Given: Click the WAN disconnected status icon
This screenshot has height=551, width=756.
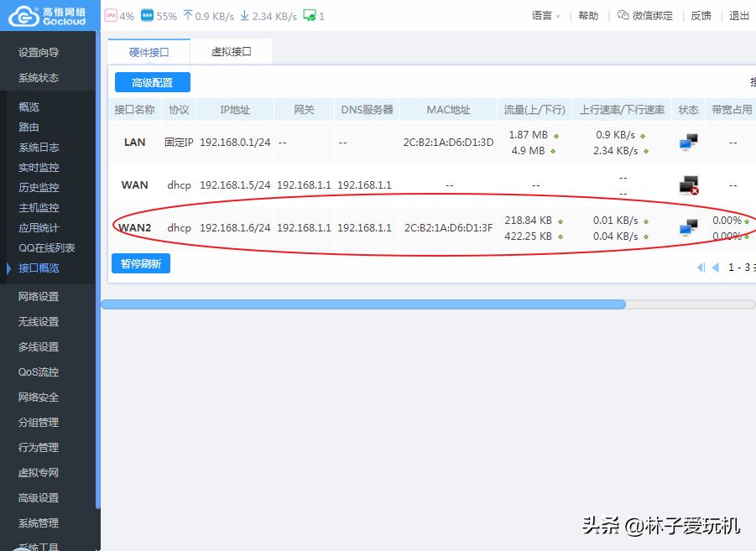Looking at the screenshot, I should [x=688, y=185].
